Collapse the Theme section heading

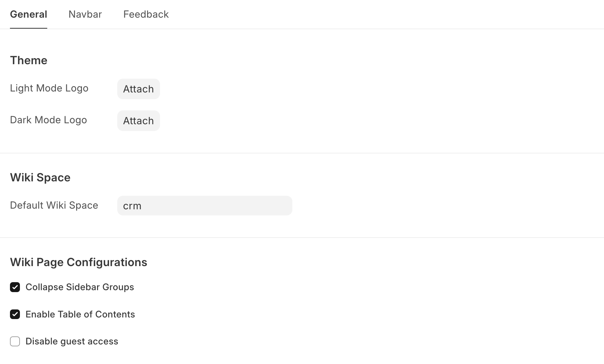point(29,60)
